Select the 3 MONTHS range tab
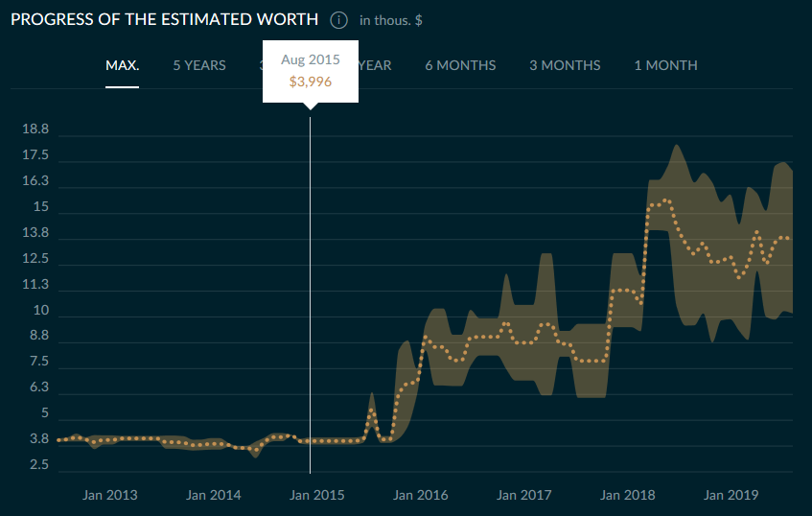The height and width of the screenshot is (516, 812). tap(565, 65)
